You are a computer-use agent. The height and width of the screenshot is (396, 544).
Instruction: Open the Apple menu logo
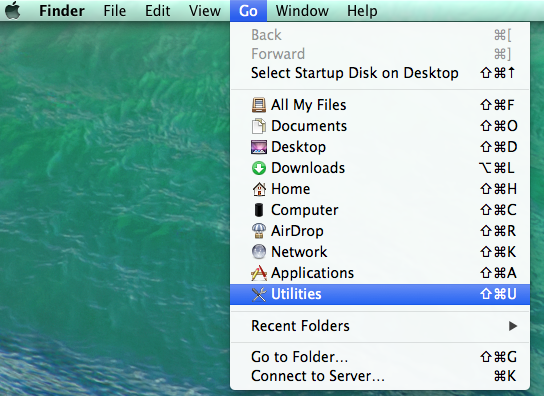(13, 10)
